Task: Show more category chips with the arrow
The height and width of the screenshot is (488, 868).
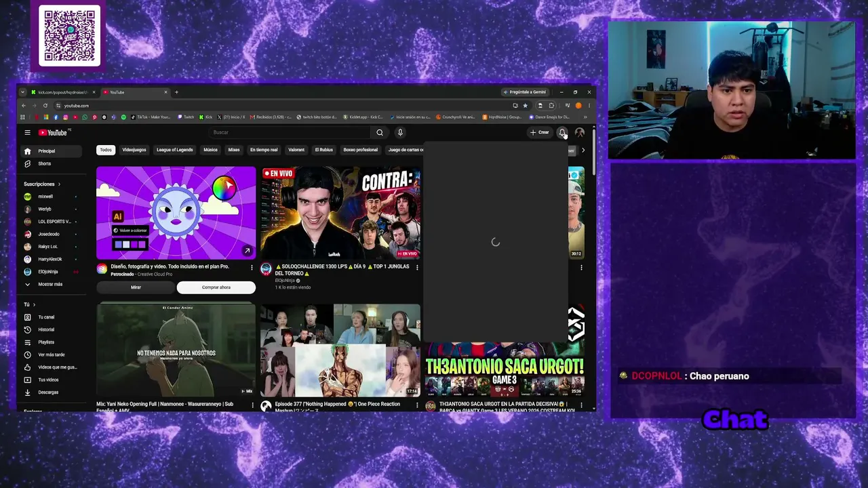Action: click(x=583, y=150)
